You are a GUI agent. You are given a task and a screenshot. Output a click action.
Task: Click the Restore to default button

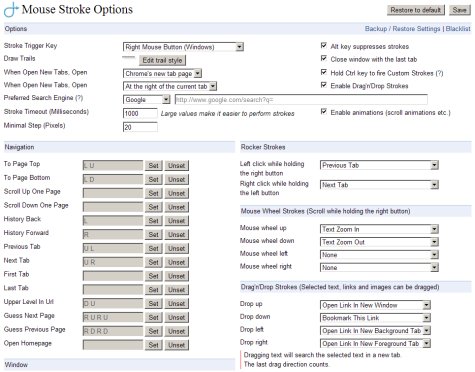coord(416,10)
